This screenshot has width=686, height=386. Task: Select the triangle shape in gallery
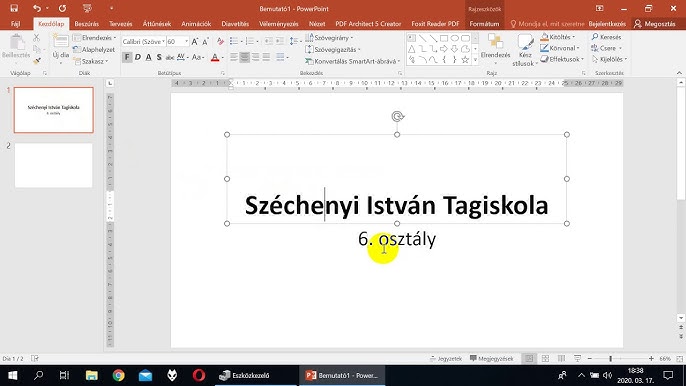[x=412, y=49]
